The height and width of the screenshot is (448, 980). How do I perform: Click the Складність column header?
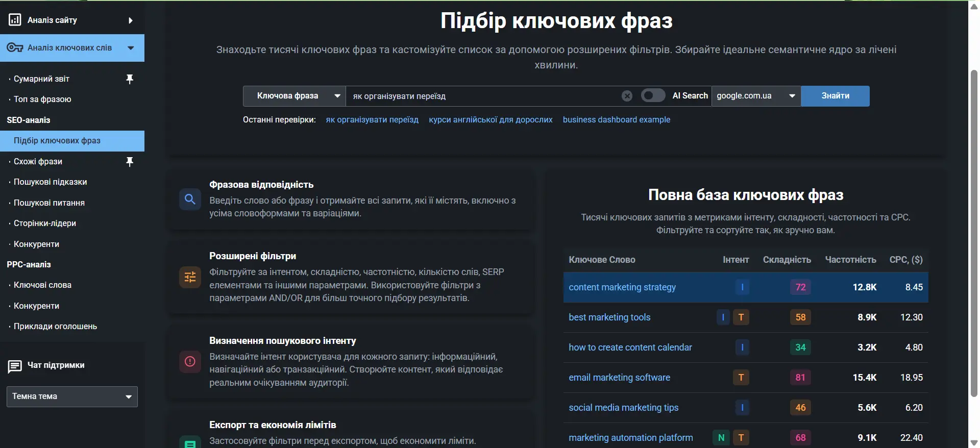point(787,260)
